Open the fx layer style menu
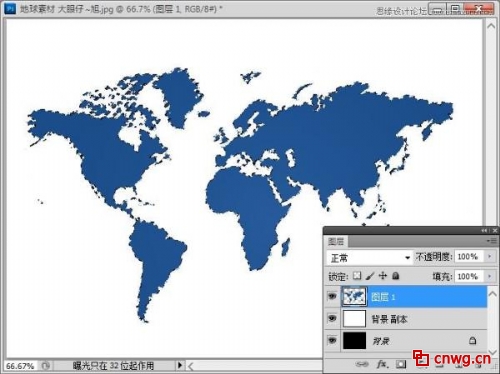Image resolution: width=500 pixels, height=374 pixels. point(382,364)
